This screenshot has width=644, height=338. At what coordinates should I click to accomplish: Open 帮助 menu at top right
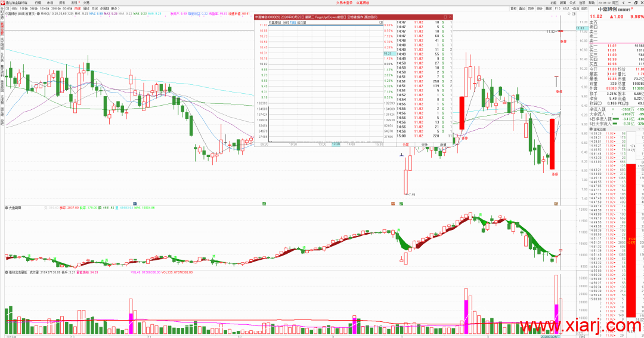point(592,3)
